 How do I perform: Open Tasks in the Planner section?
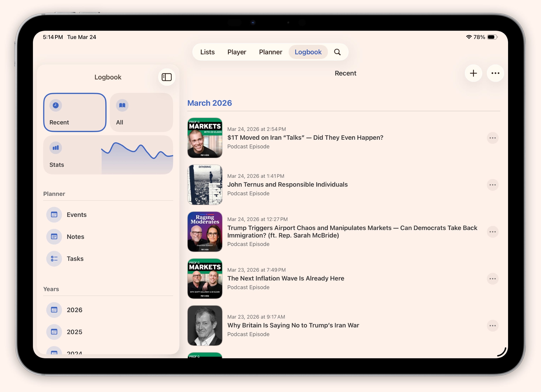coord(75,258)
